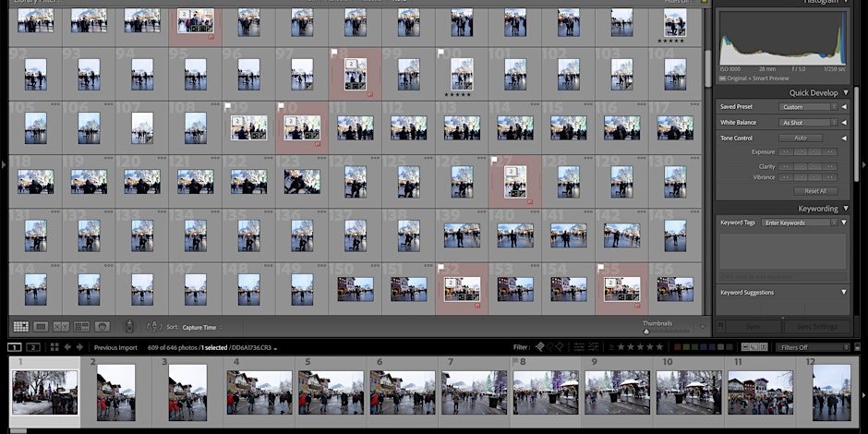Toggle flagged photos filter

tap(540, 347)
